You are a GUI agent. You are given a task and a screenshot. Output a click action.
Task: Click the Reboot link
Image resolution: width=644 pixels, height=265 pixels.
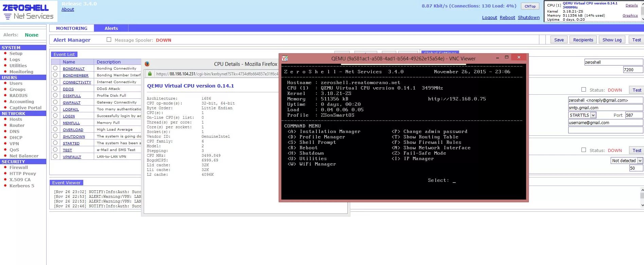coord(507,17)
